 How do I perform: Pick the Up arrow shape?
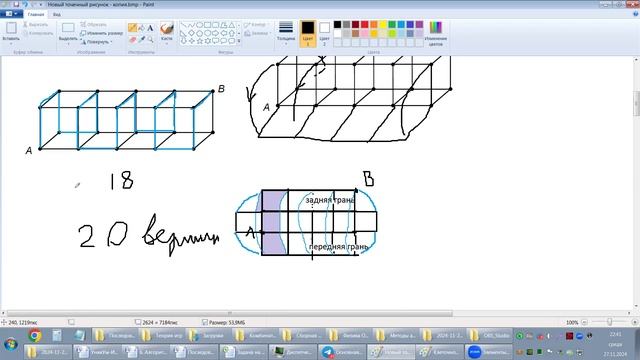(x=231, y=33)
